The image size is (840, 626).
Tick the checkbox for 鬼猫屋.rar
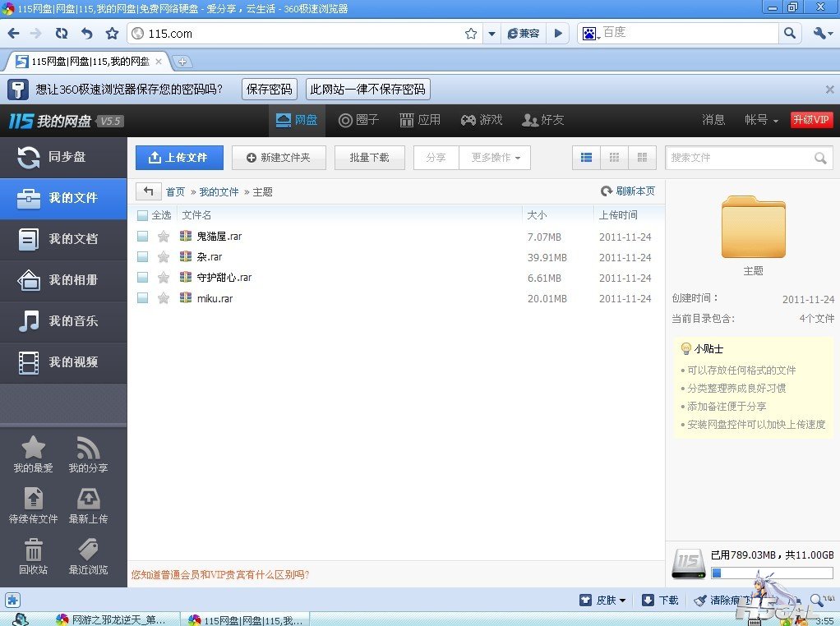(143, 237)
